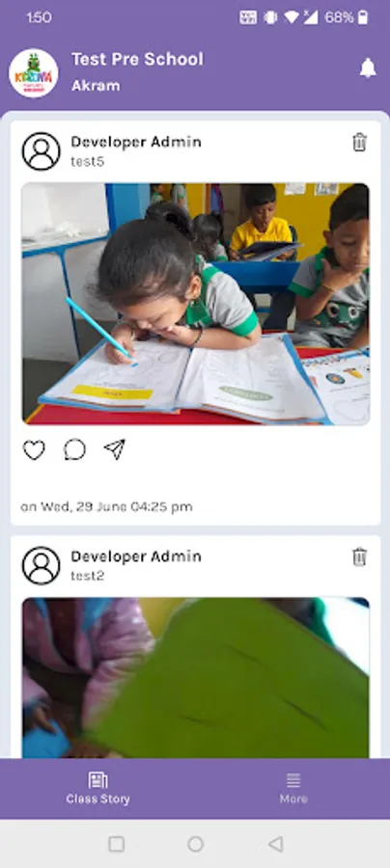This screenshot has width=390, height=868.
Task: Tap the school logo in header
Action: coord(33,73)
